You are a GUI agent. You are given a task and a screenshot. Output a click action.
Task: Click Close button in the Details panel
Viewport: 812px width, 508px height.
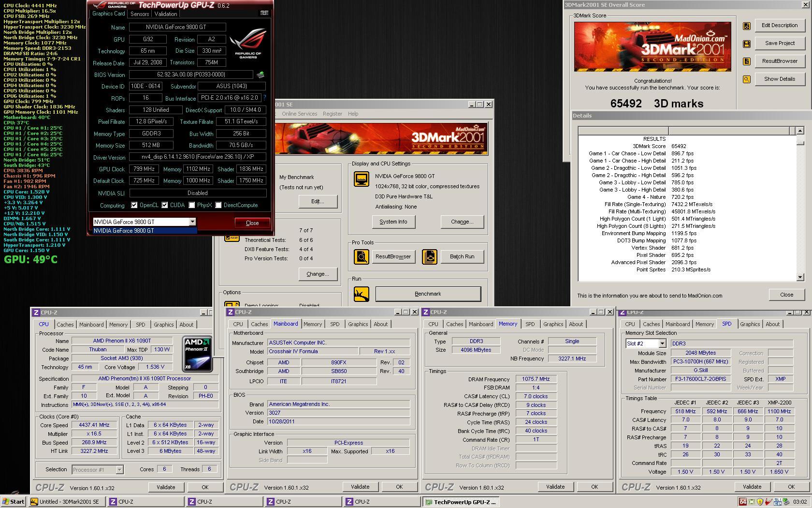786,295
